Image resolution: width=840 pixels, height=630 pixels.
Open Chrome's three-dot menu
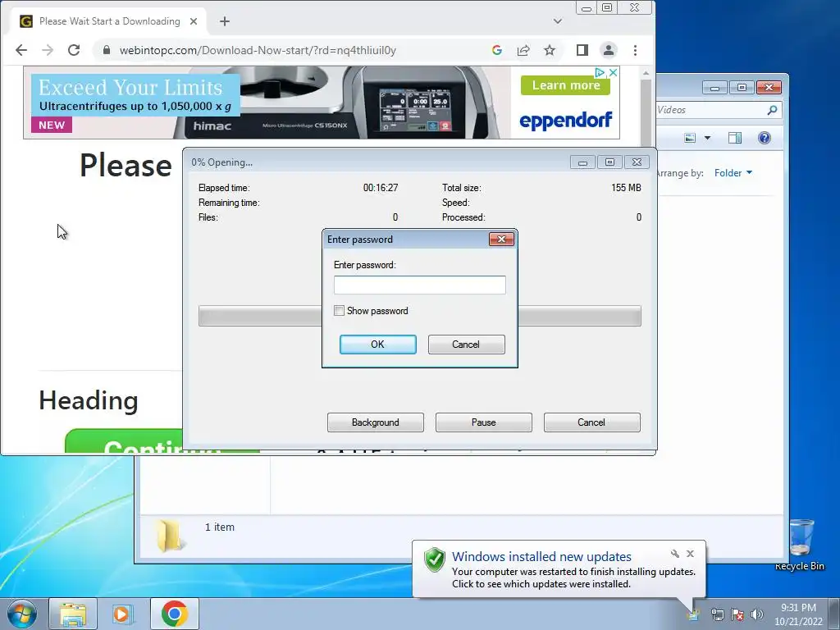tap(636, 50)
